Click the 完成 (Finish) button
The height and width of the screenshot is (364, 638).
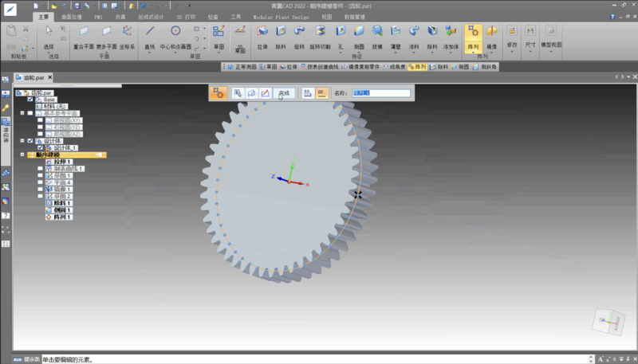coord(284,93)
